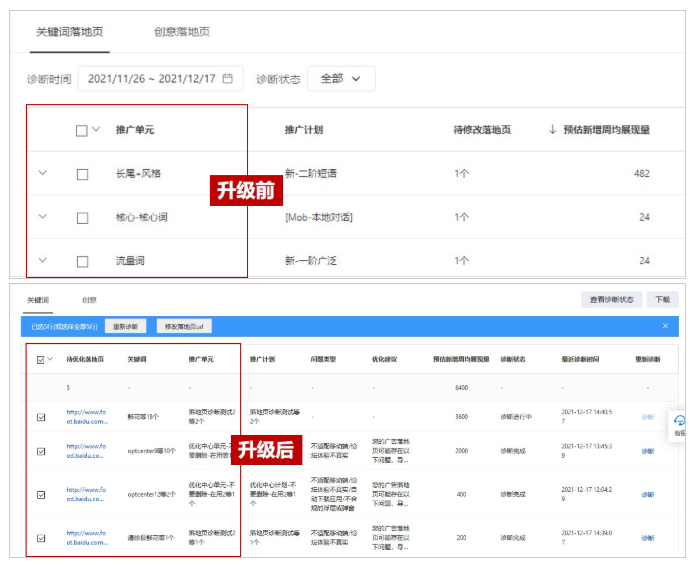Click 诊断 link in the 200 row
Screen dimensions: 693x565
pos(648,538)
